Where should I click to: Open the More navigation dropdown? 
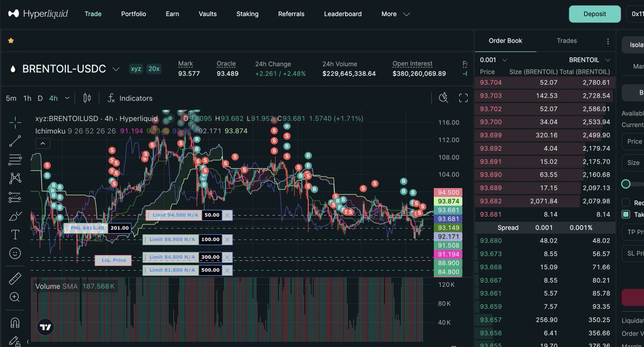pyautogui.click(x=396, y=14)
